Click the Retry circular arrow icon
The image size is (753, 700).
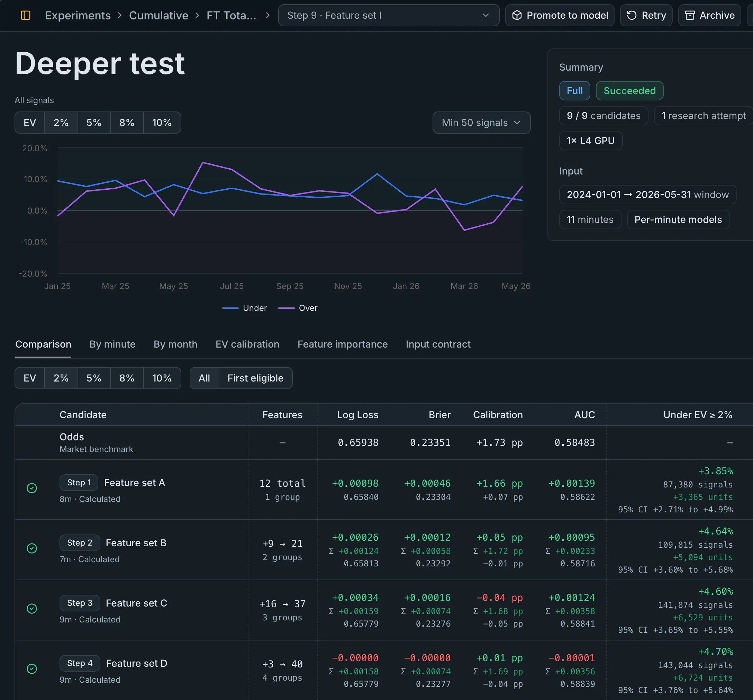point(632,15)
